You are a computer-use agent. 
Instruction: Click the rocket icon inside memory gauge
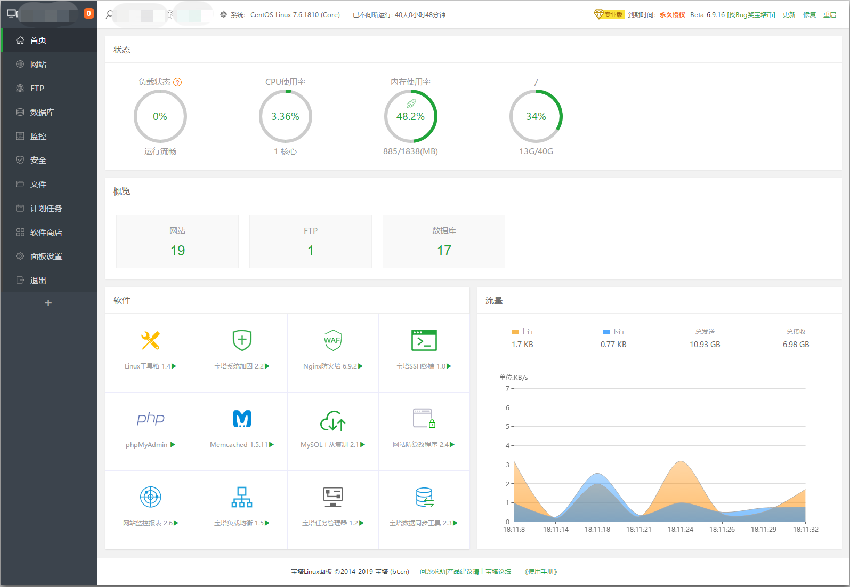point(411,104)
